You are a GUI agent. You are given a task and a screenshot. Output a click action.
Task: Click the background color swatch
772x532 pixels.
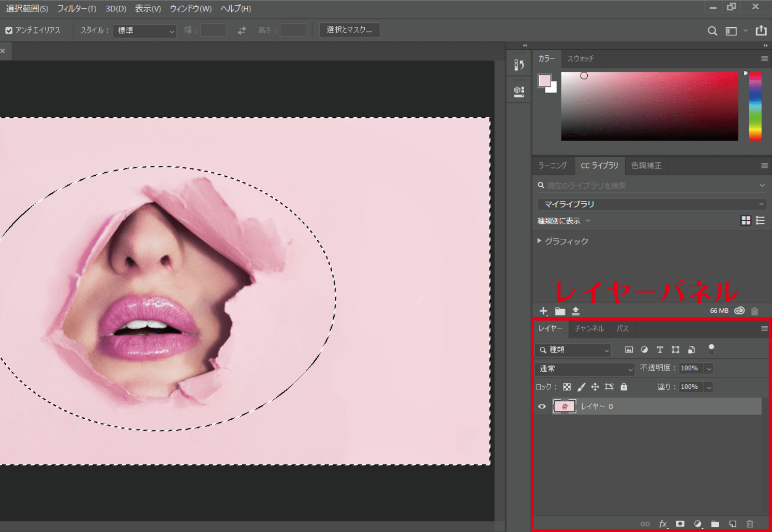[553, 89]
